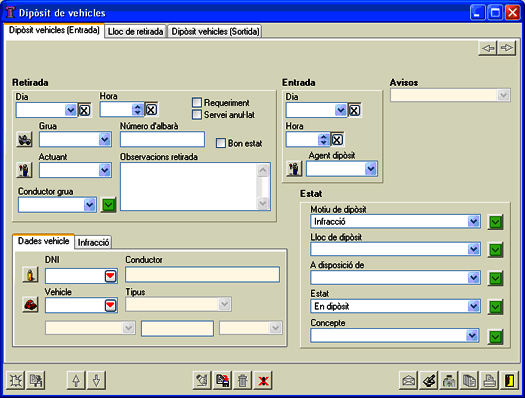This screenshot has width=525, height=398.
Task: Click green button next to A disposició de
Action: (x=496, y=278)
